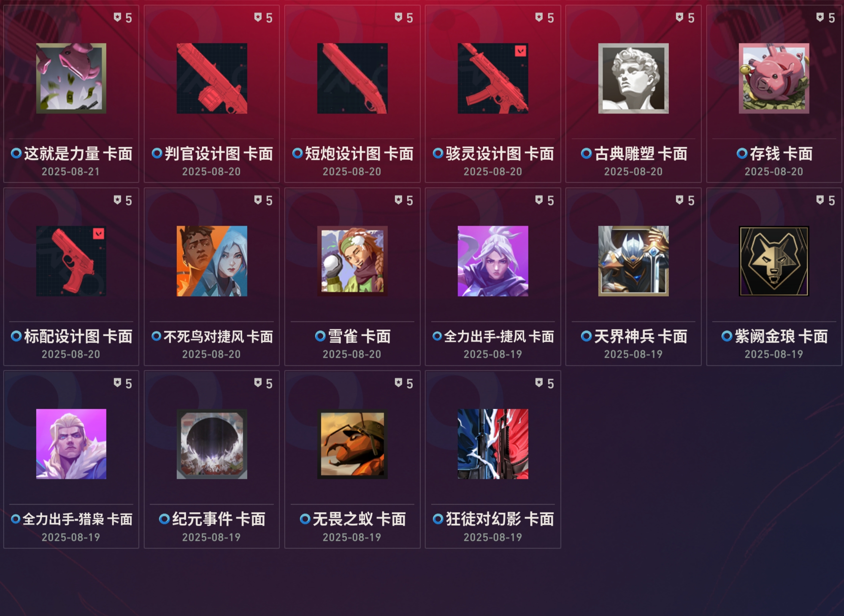This screenshot has width=844, height=616.
Task: Select the 全力出手-捷风 purple portrait
Action: 493,261
